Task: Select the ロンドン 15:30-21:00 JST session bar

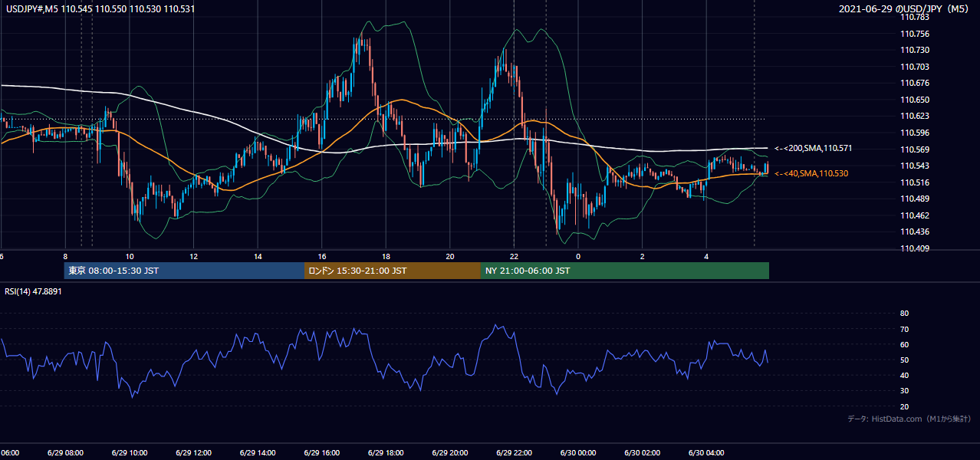Action: (x=393, y=271)
